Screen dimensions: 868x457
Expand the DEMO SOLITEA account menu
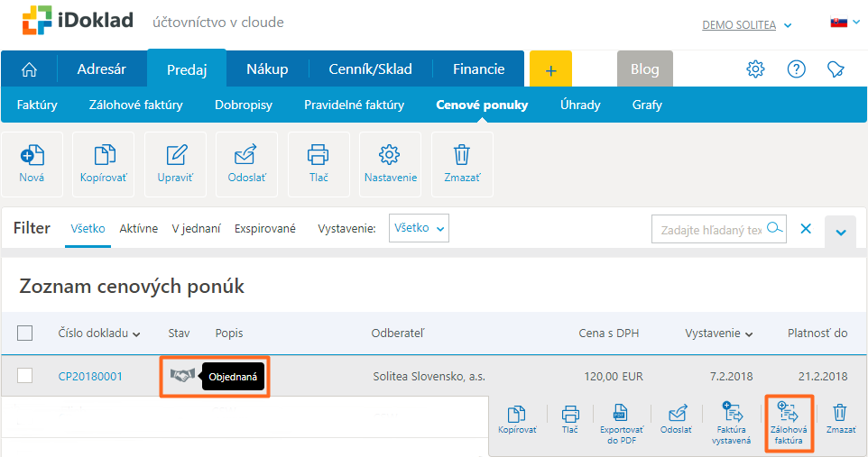coord(746,25)
